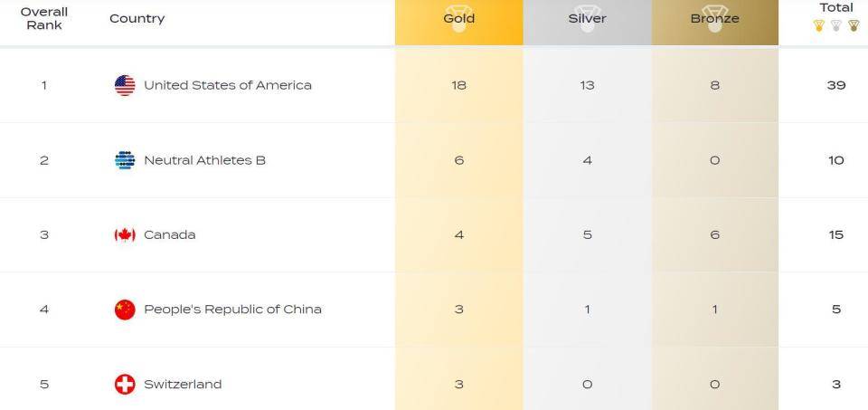Select the Total column header
Image resolution: width=868 pixels, height=410 pixels.
(x=836, y=8)
